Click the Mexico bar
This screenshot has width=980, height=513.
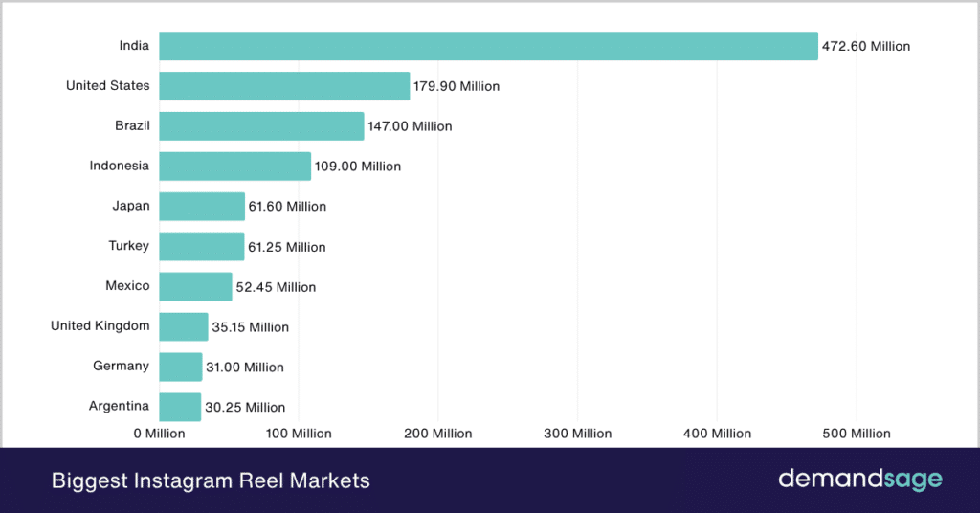[195, 286]
